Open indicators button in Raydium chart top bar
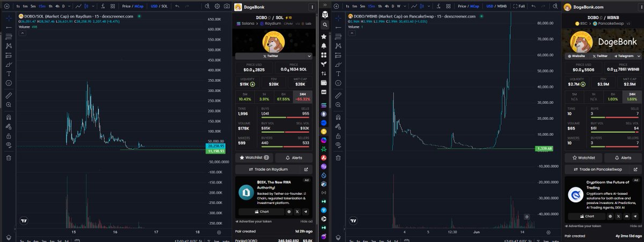This screenshot has height=242, width=644. point(103,6)
